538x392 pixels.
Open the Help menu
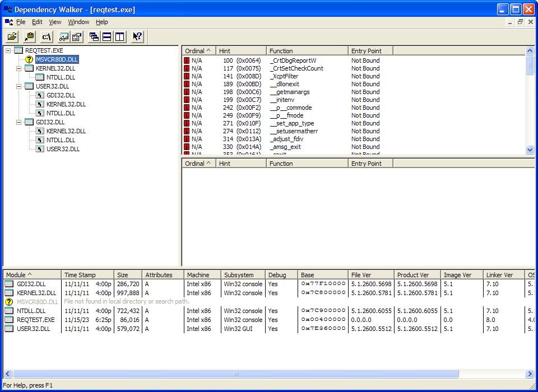[x=102, y=22]
